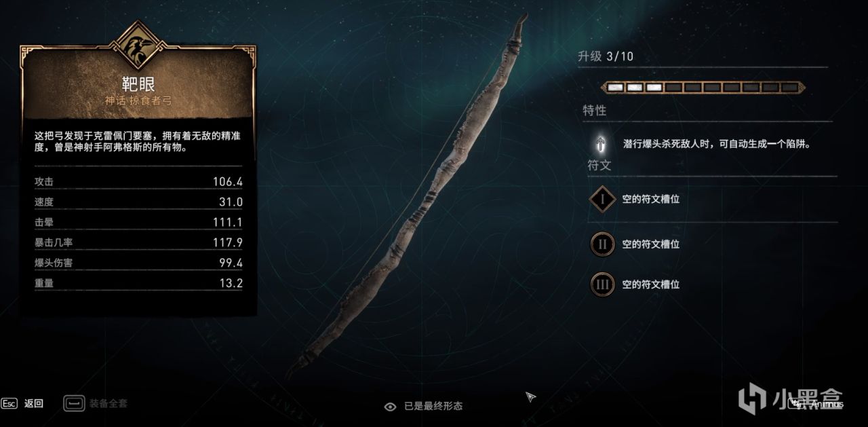Select rune slot III round icon

click(601, 284)
